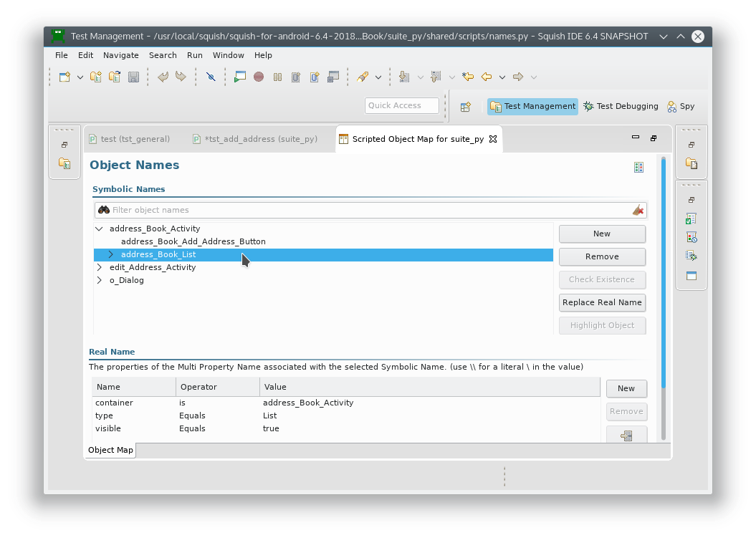Expand the edit_Address_Activity tree node
The height and width of the screenshot is (538, 756).
coord(99,267)
